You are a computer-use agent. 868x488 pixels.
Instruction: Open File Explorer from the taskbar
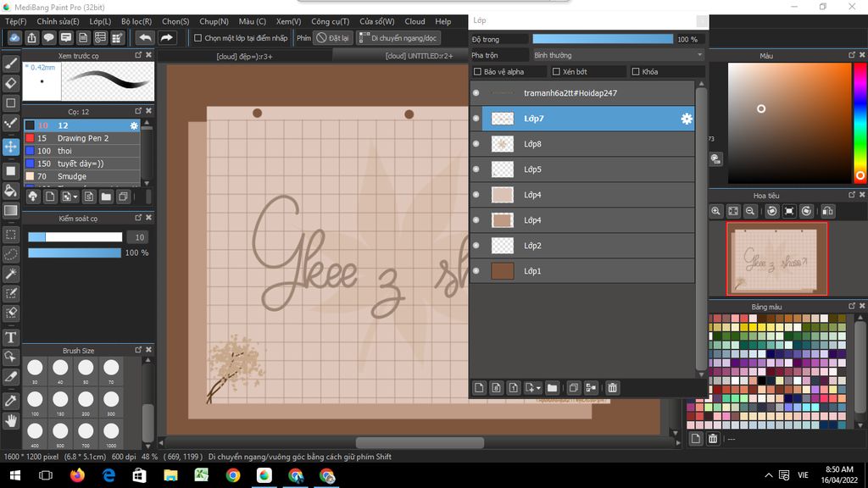(x=170, y=475)
